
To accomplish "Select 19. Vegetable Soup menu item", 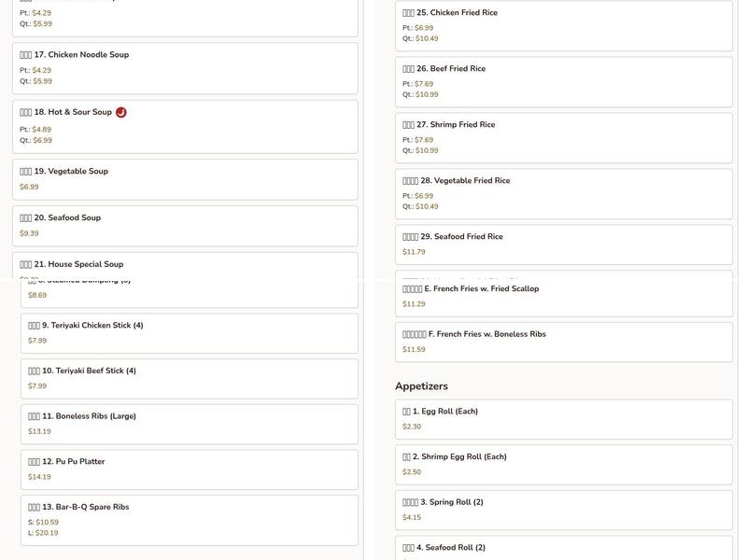I will pos(185,179).
